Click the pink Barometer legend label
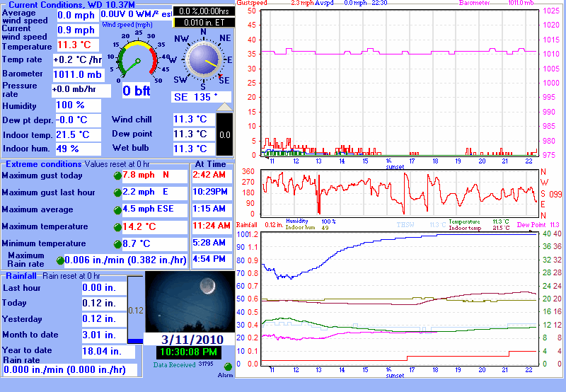This screenshot has width=566, height=392. pyautogui.click(x=474, y=3)
